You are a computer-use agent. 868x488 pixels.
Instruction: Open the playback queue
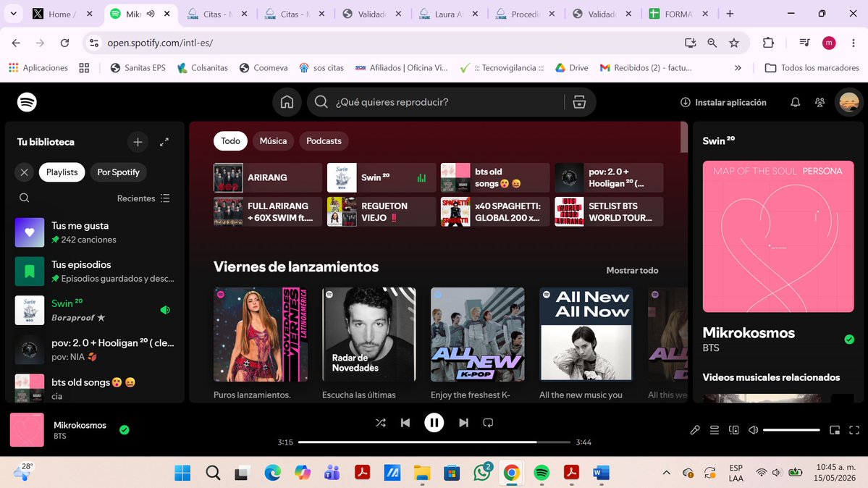click(714, 430)
